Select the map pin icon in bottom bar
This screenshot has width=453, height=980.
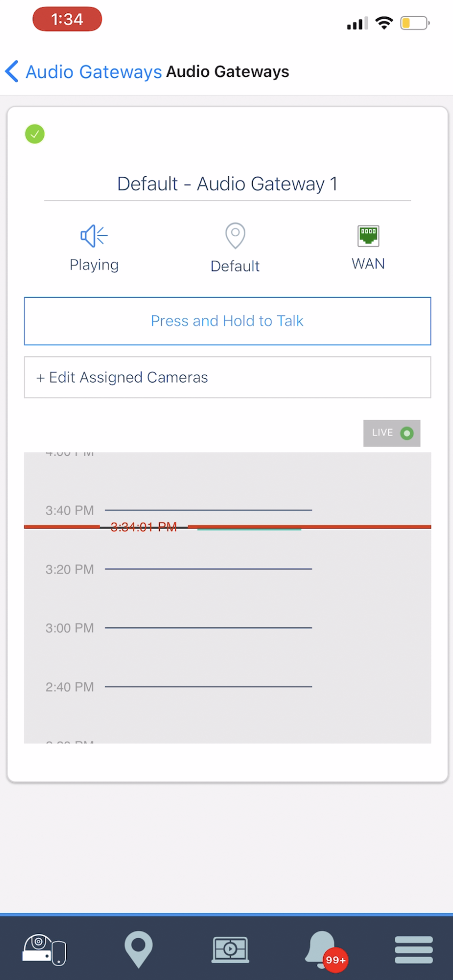pyautogui.click(x=138, y=950)
